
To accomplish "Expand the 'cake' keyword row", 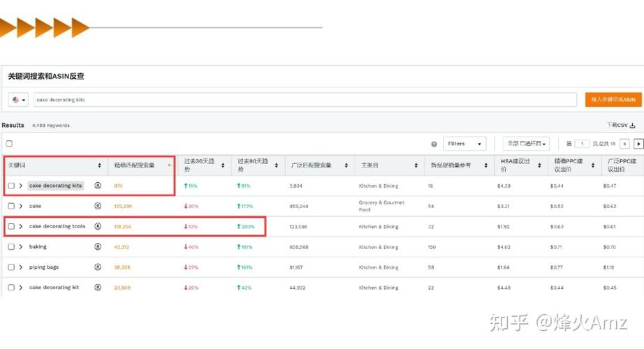I will coord(21,207).
